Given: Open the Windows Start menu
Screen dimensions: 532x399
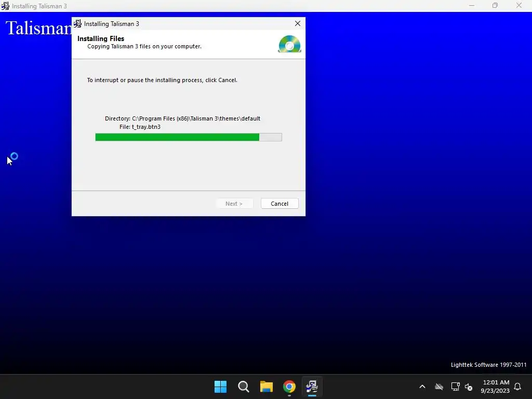Looking at the screenshot, I should click(220, 387).
